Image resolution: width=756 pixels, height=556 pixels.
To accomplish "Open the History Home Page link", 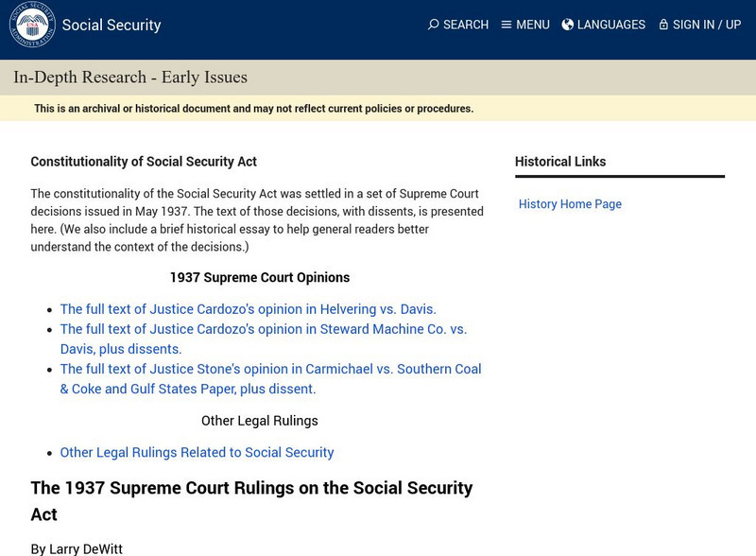I will (570, 204).
